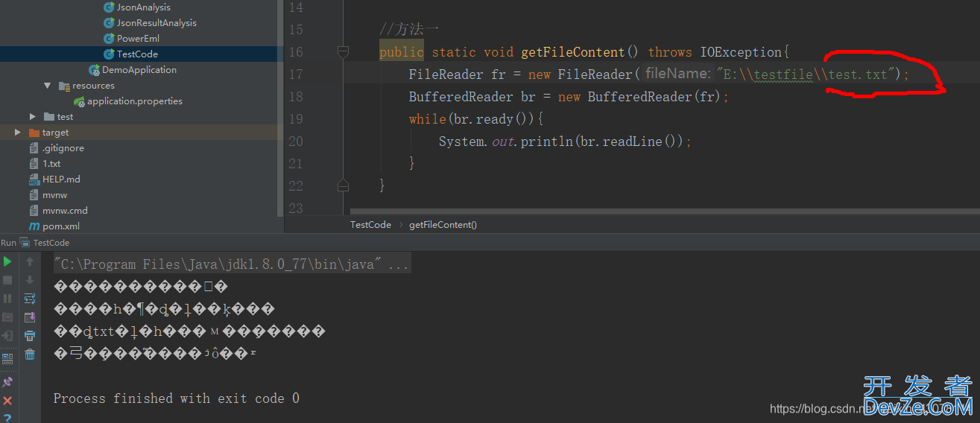980x423 pixels.
Task: Clear console with the trash icon
Action: click(30, 354)
